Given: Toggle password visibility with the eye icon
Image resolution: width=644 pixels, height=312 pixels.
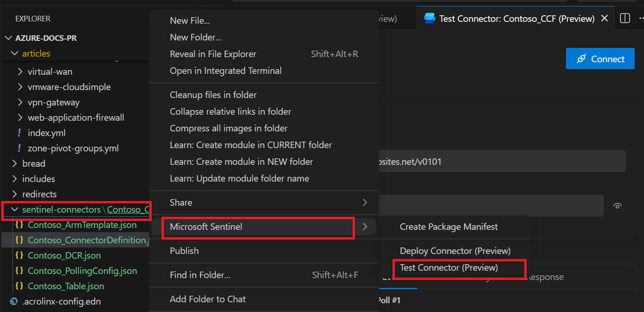Looking at the screenshot, I should coord(617,206).
